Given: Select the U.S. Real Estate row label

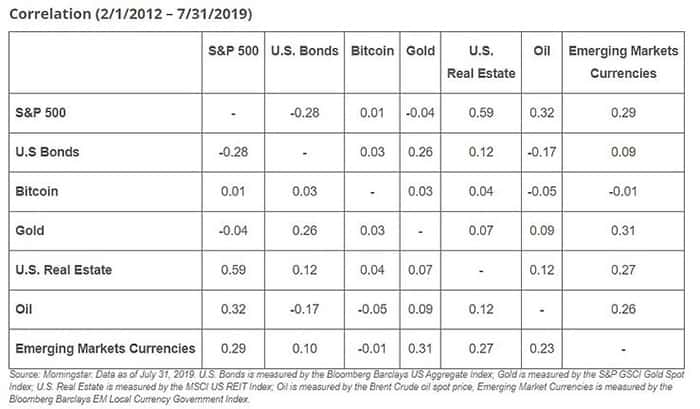Looking at the screenshot, I should click(63, 270).
